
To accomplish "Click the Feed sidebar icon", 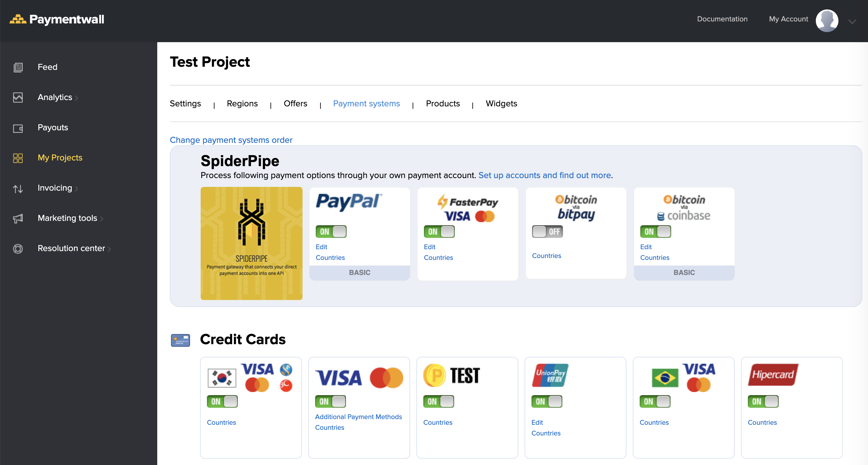I will (x=18, y=67).
